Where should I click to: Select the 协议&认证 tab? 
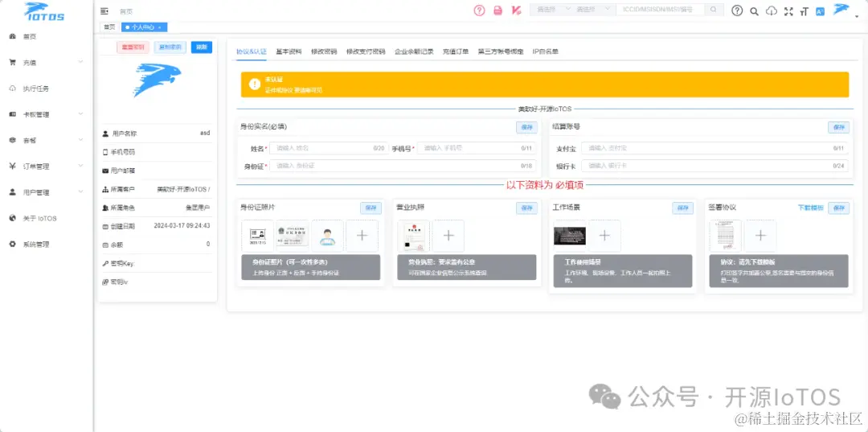(x=252, y=51)
